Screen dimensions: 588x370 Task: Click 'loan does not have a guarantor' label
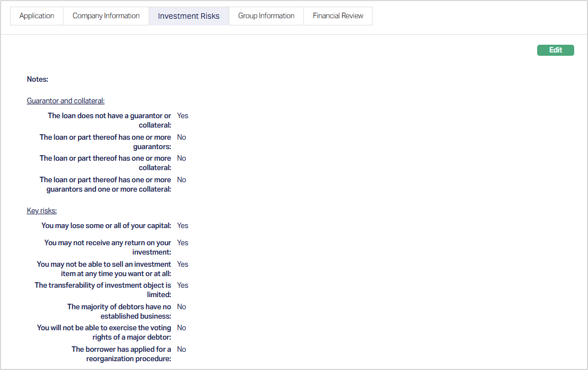109,120
